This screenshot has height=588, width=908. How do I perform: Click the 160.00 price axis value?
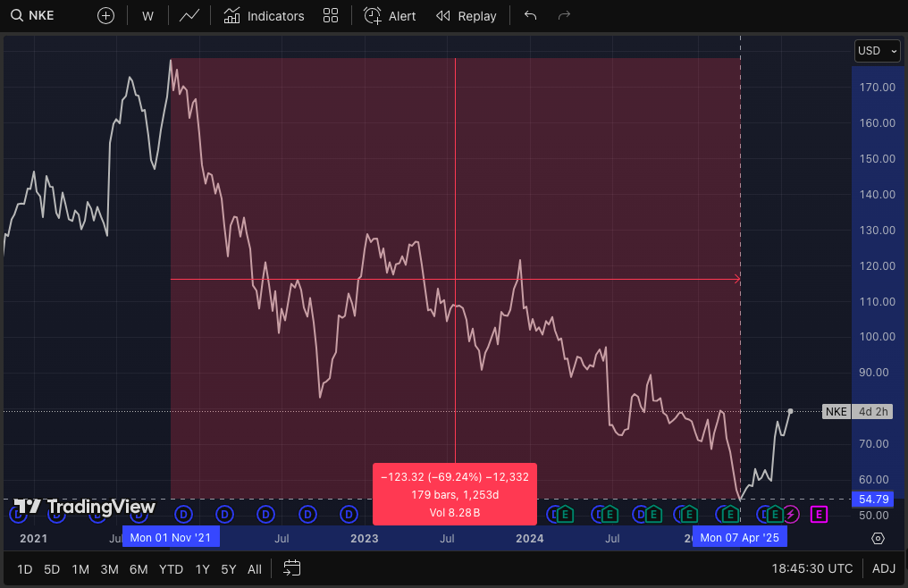point(878,122)
